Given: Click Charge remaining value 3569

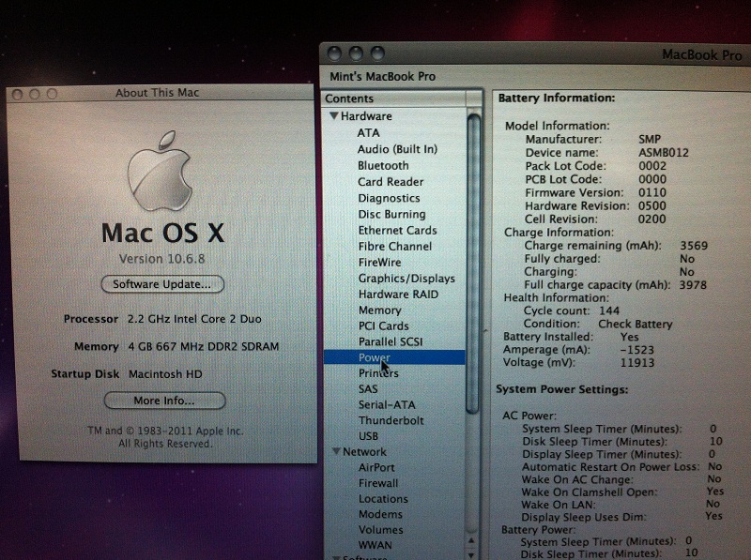Looking at the screenshot, I should coord(694,246).
